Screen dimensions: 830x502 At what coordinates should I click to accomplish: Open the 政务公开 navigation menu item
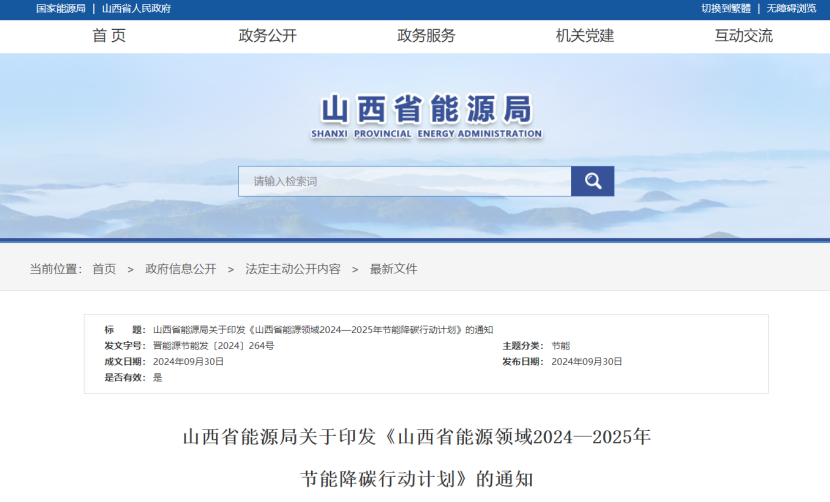[267, 36]
